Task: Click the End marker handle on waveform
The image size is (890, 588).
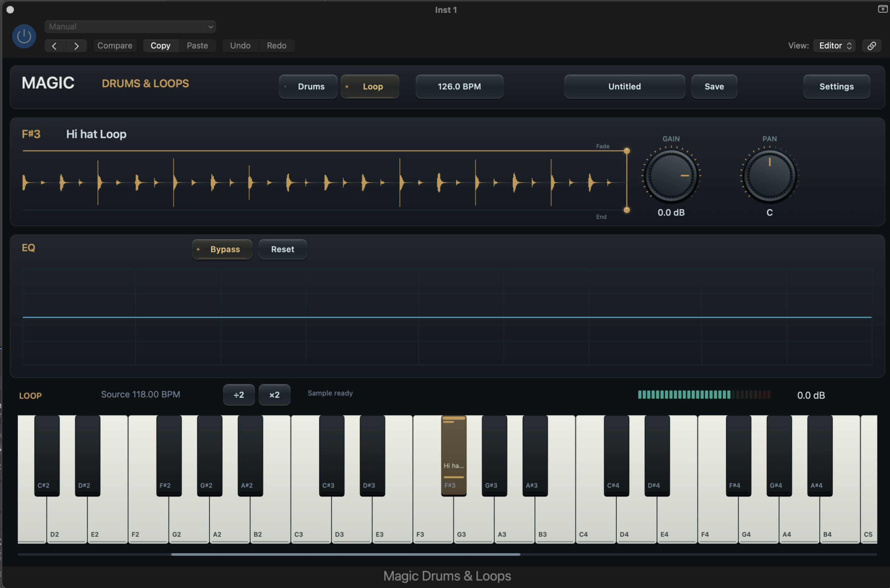Action: tap(627, 210)
